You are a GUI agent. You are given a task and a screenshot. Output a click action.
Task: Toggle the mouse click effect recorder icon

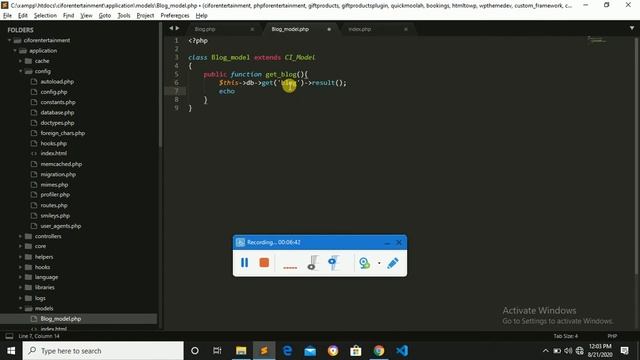pos(313,262)
